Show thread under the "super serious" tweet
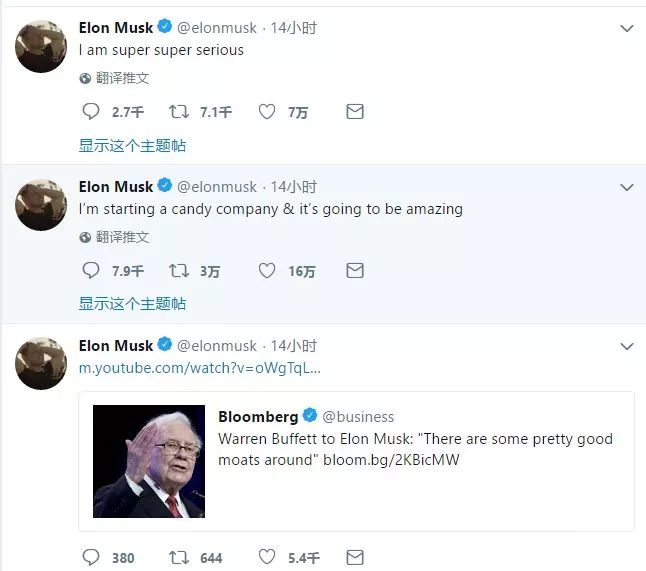The image size is (646, 571). coord(132,146)
